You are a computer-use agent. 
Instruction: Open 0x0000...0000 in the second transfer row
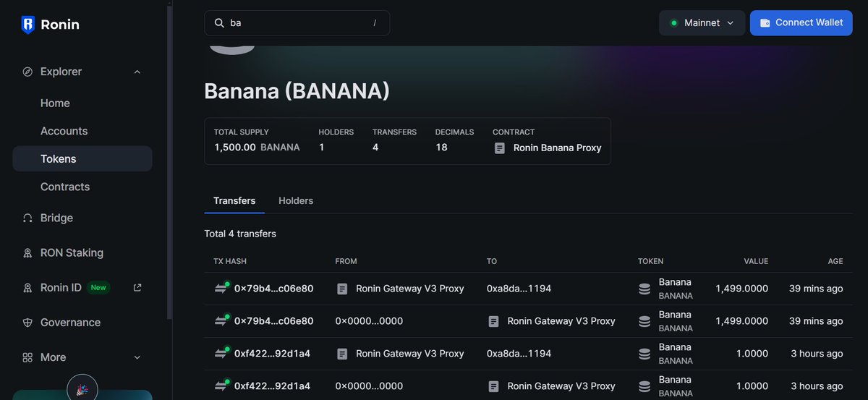369,321
